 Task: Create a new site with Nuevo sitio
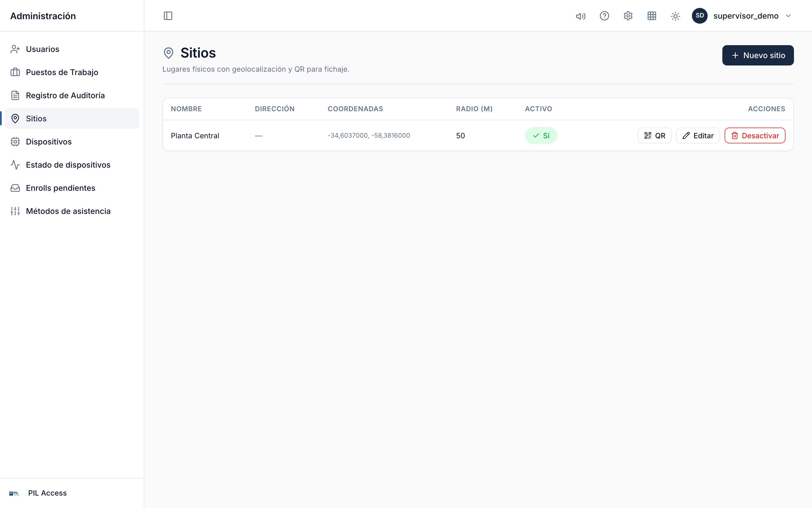[758, 55]
